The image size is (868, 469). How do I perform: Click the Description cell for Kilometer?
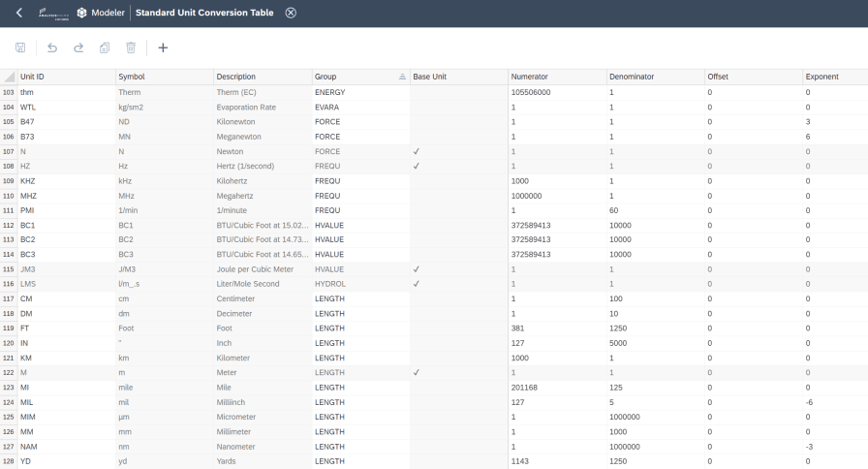click(263, 358)
